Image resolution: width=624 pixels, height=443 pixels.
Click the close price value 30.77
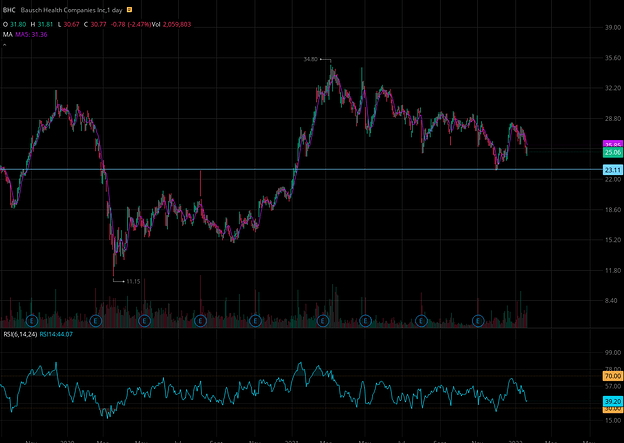(98, 25)
